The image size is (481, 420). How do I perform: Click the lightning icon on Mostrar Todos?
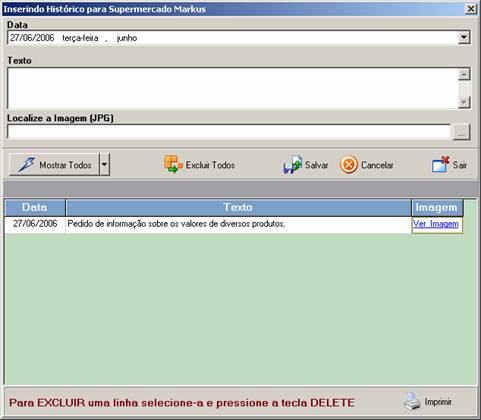27,164
